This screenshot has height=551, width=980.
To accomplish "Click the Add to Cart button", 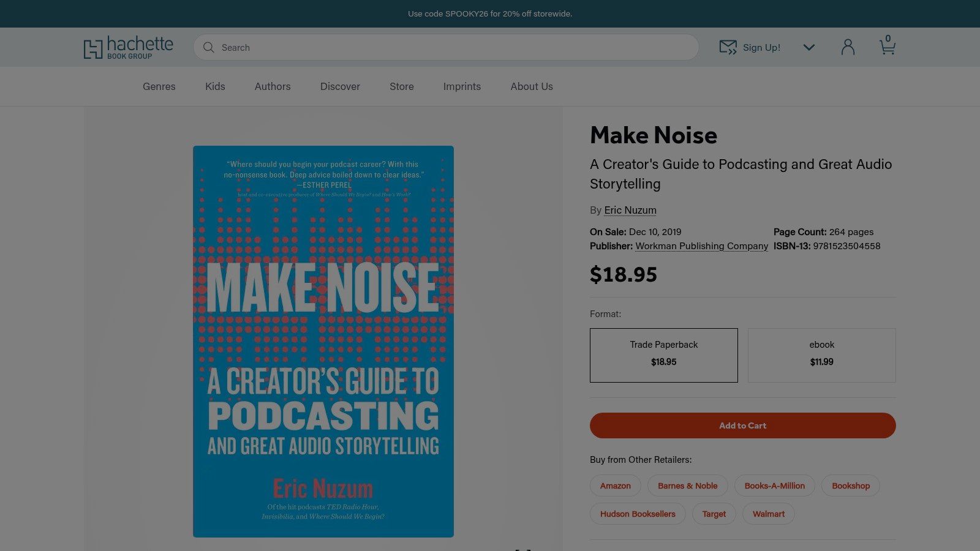I will [743, 425].
